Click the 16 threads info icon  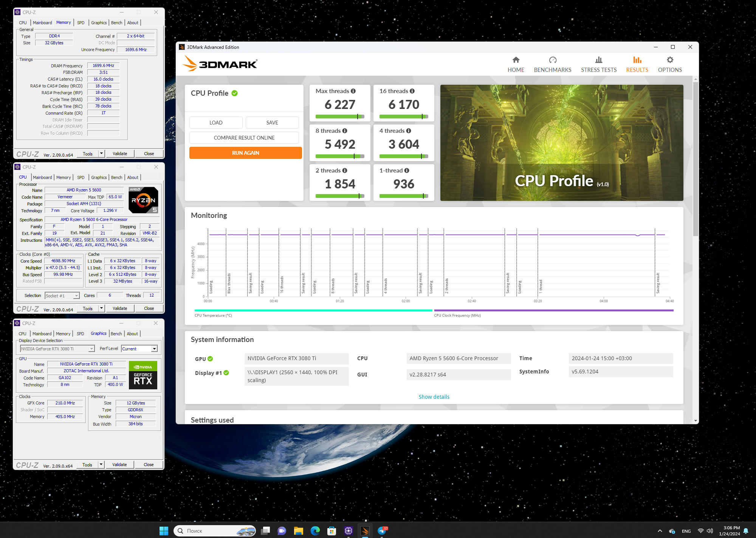pos(412,91)
